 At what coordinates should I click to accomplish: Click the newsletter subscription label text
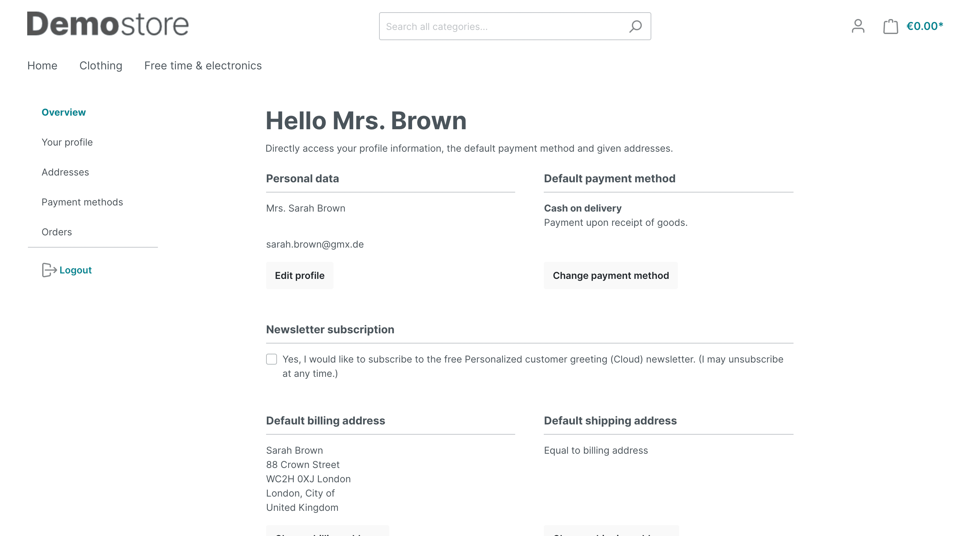click(x=533, y=366)
